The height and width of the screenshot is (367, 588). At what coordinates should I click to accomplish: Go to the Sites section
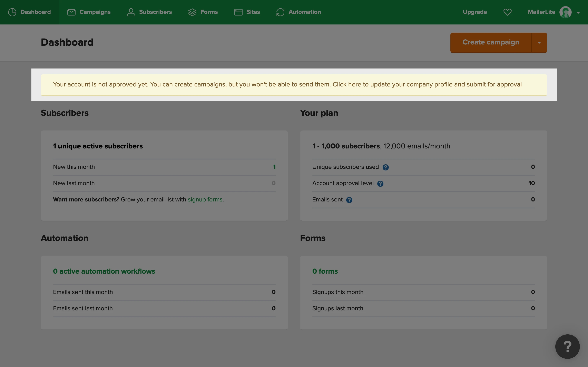pyautogui.click(x=253, y=12)
